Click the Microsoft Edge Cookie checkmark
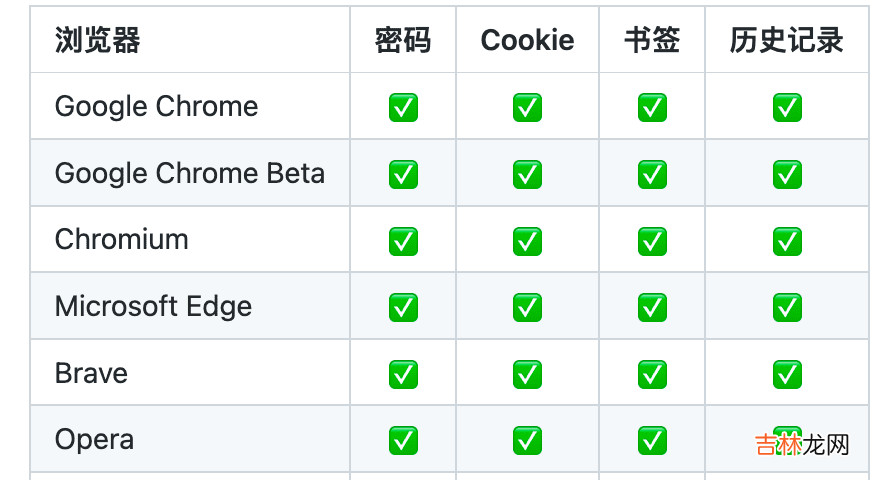Viewport: 890px width, 480px height. pyautogui.click(x=527, y=307)
